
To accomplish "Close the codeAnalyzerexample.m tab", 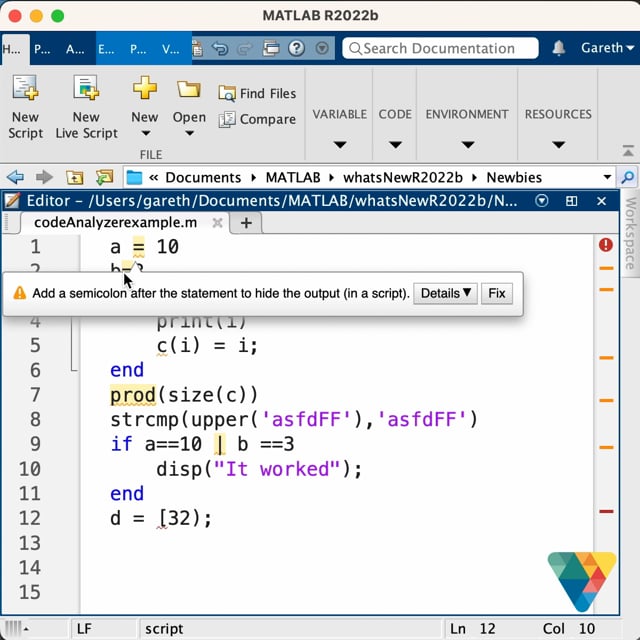I will click(x=218, y=222).
